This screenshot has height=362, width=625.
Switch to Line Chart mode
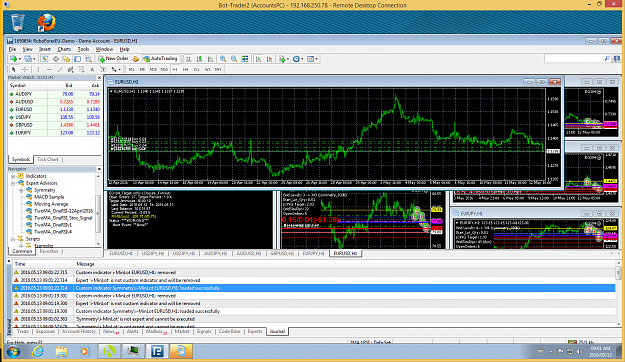click(210, 59)
